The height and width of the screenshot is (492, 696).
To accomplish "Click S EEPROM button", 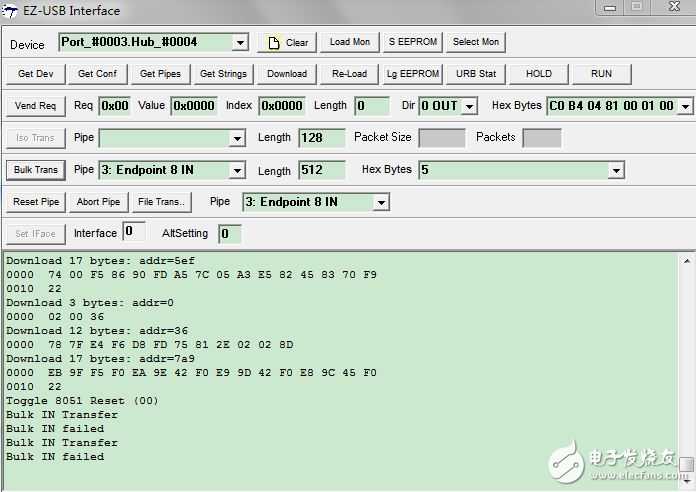I will 413,42.
